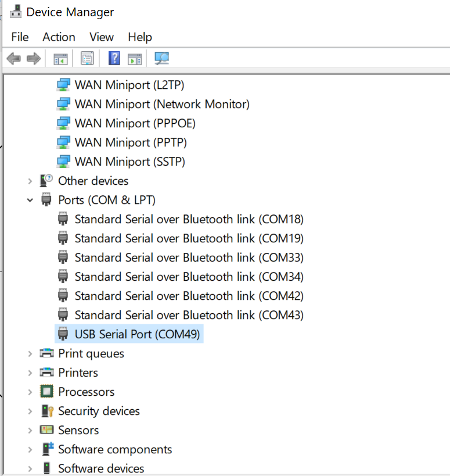Click Show/Hide Console Tree toolbar icon
Screen dimensions: 450x476
point(60,59)
